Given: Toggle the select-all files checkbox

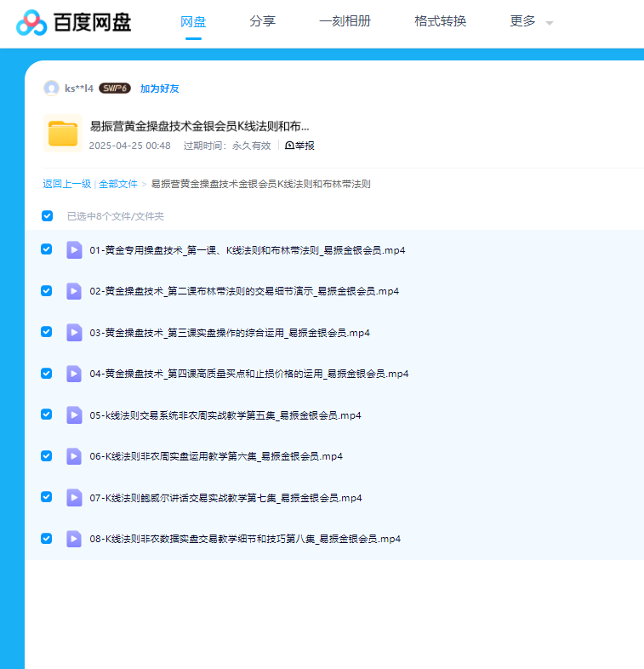Looking at the screenshot, I should pyautogui.click(x=48, y=216).
